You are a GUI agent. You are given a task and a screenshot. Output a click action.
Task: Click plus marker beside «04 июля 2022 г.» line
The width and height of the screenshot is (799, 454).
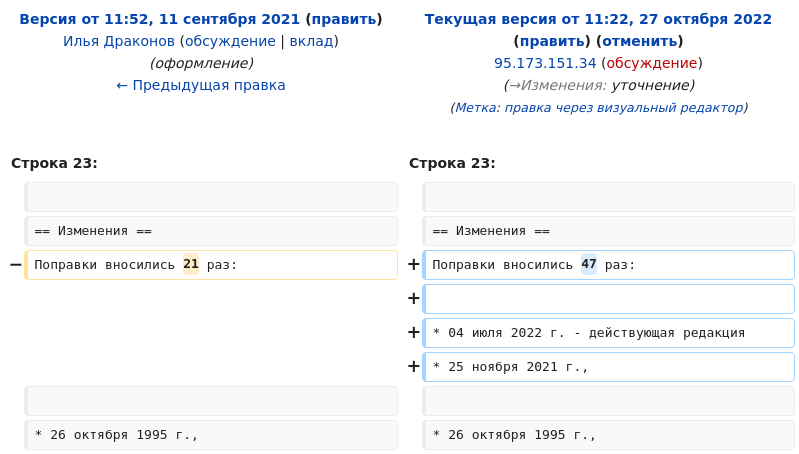[x=414, y=333]
